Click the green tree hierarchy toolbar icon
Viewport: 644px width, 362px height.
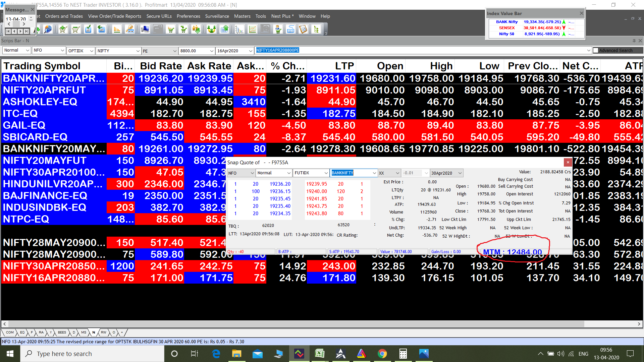pyautogui.click(x=316, y=29)
